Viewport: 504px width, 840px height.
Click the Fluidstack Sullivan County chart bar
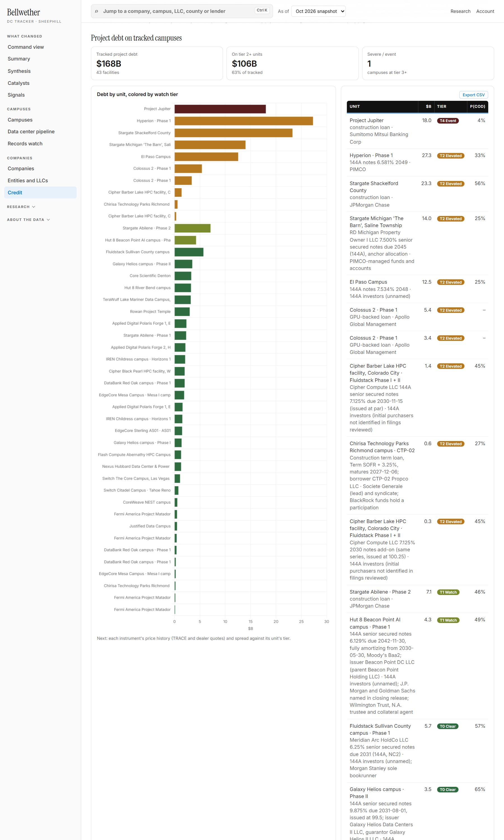point(189,252)
